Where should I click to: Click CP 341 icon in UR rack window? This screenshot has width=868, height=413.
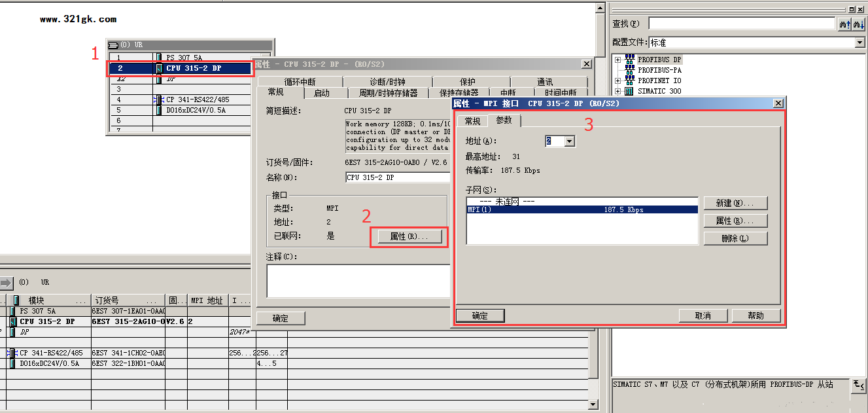click(159, 99)
